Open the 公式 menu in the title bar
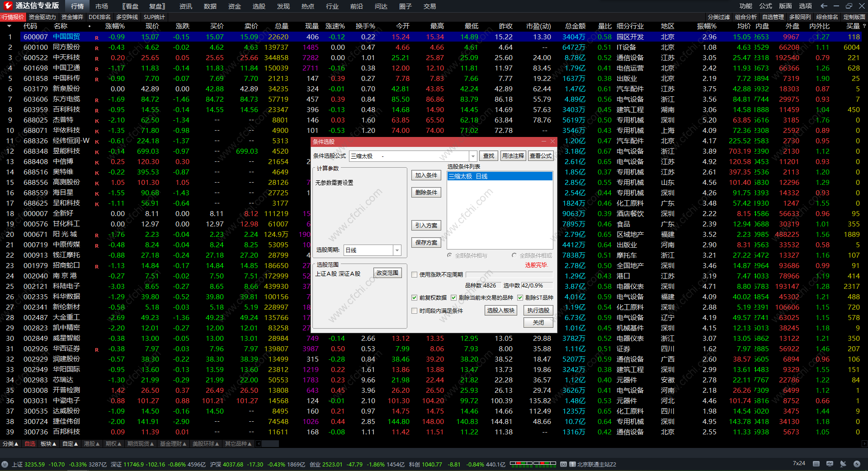The height and width of the screenshot is (471, 868). pos(765,6)
